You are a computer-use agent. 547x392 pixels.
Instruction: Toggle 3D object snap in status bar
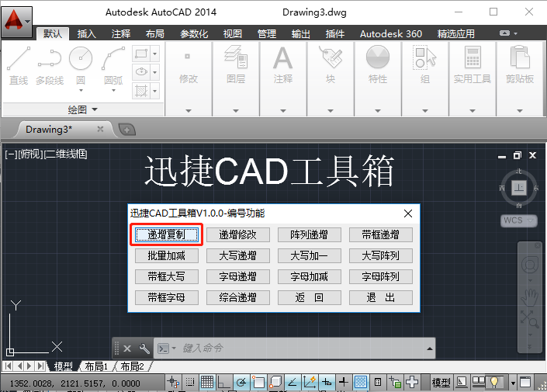click(275, 382)
